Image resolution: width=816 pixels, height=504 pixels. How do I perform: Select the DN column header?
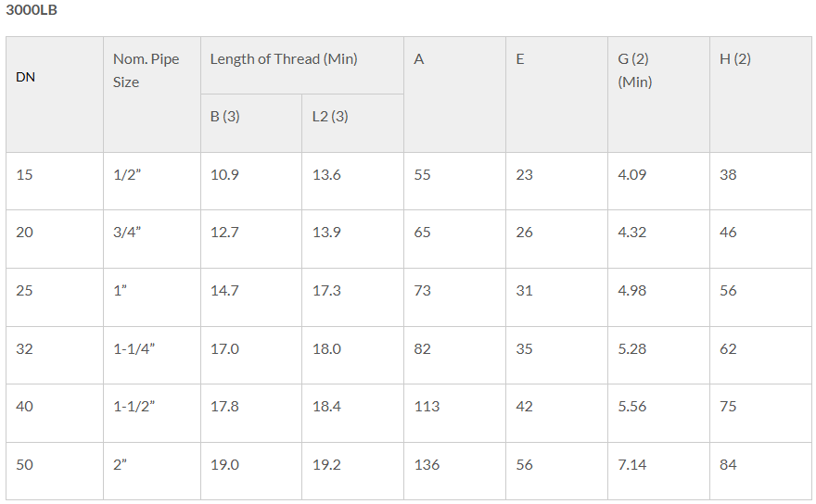click(55, 94)
